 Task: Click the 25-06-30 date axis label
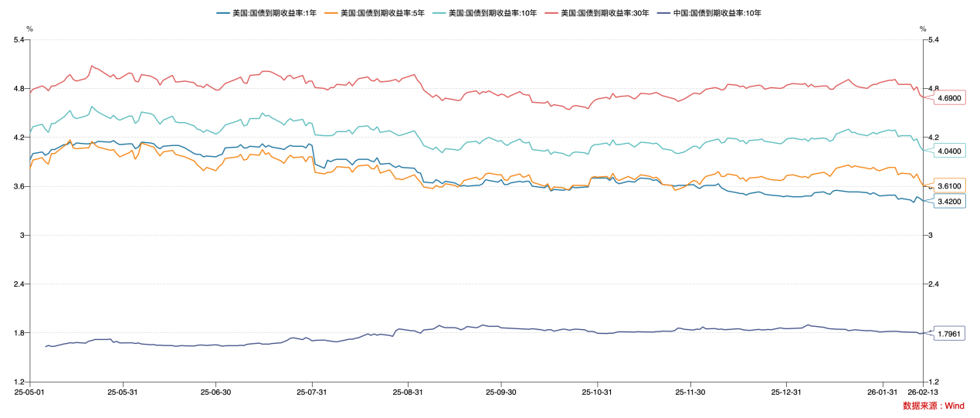coord(215,393)
